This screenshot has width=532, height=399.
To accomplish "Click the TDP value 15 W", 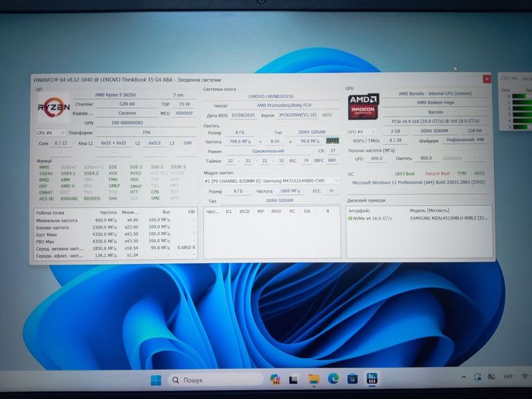I will [184, 104].
